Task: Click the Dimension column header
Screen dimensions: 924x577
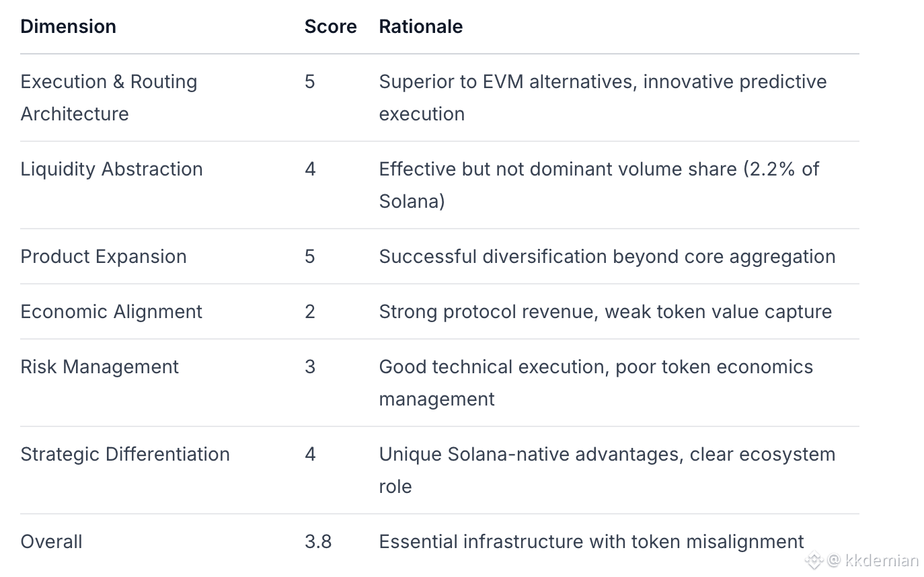Action: pos(68,26)
